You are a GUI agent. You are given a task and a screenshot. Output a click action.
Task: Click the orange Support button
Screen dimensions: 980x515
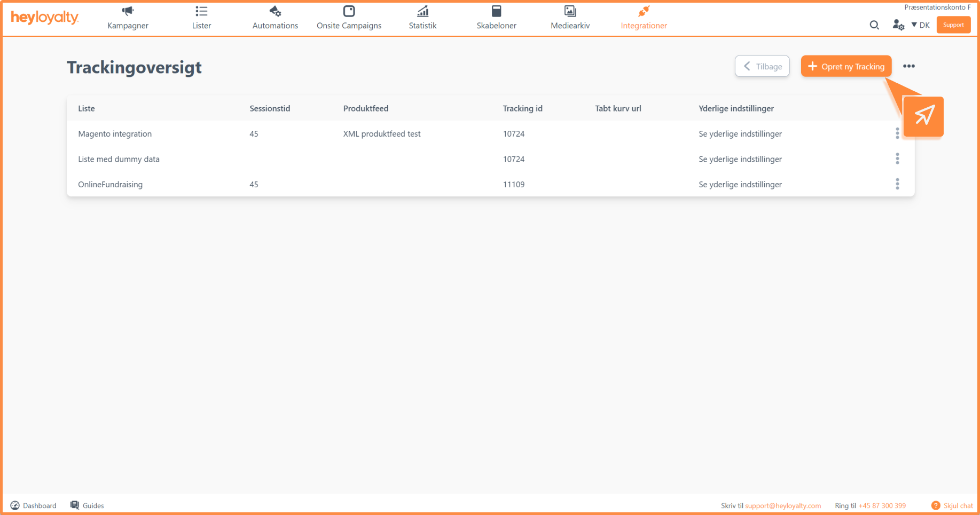tap(953, 25)
